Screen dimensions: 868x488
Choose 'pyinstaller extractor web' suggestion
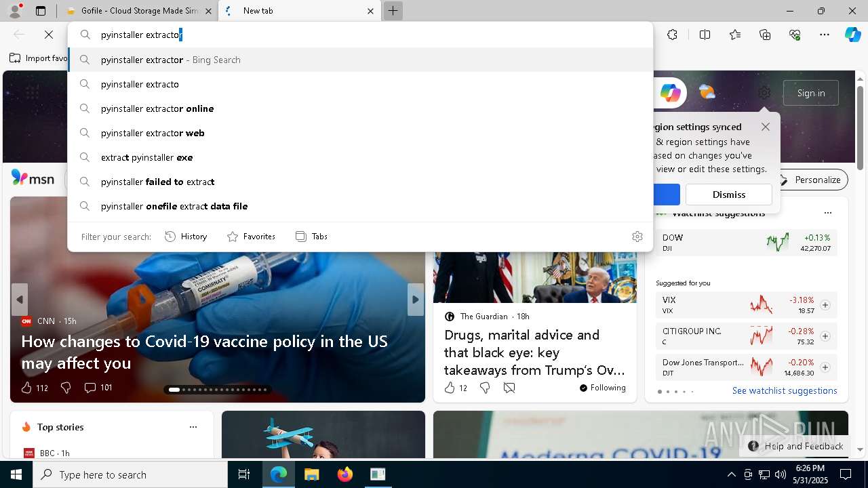(x=360, y=133)
